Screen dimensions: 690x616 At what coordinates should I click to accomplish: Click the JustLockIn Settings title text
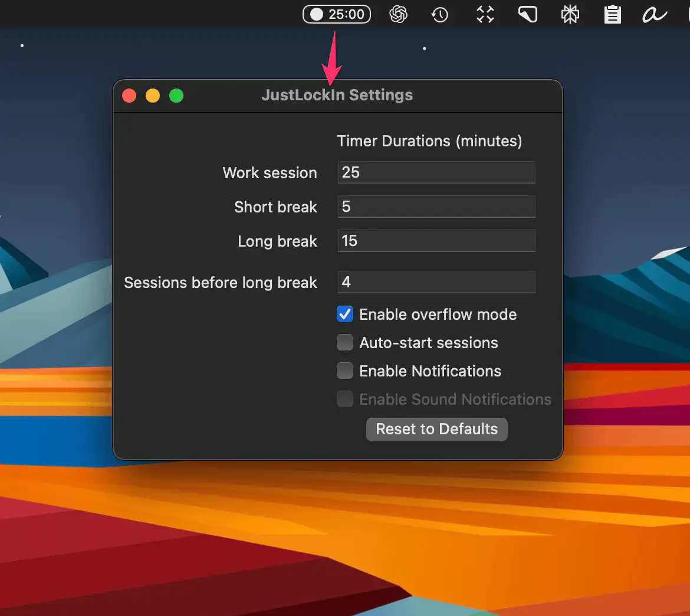[x=337, y=95]
